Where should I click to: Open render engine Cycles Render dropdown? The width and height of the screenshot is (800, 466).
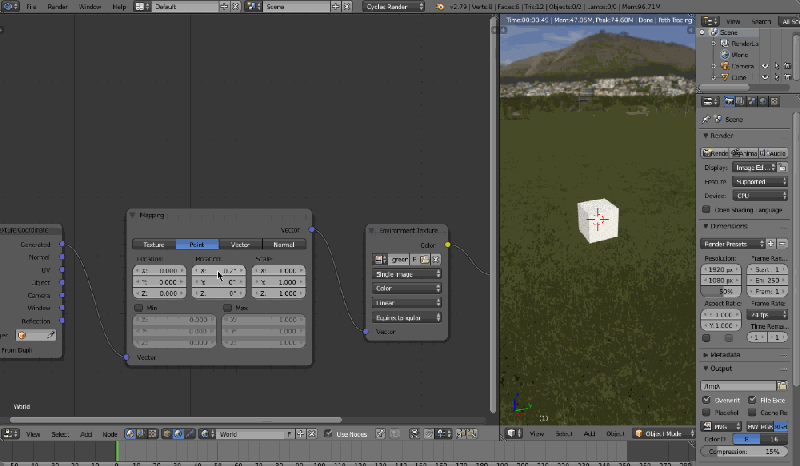click(x=394, y=7)
